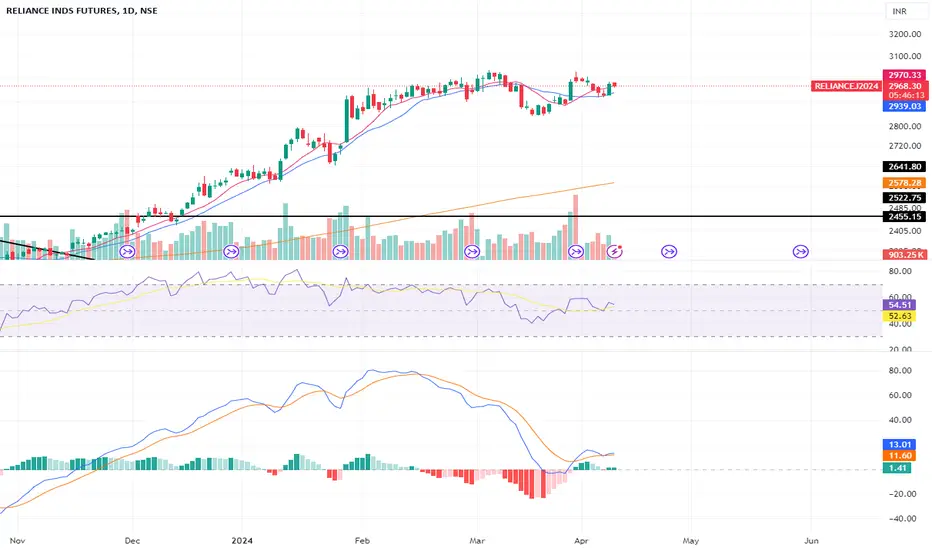Select the purple 54.51 RSI value label
Screen dimensions: 932x550
click(x=900, y=305)
